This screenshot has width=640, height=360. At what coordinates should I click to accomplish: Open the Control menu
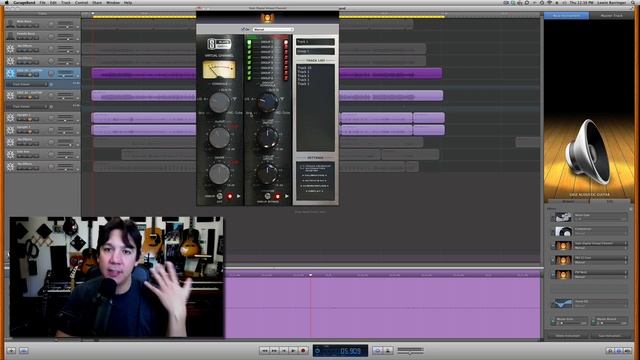82,2
